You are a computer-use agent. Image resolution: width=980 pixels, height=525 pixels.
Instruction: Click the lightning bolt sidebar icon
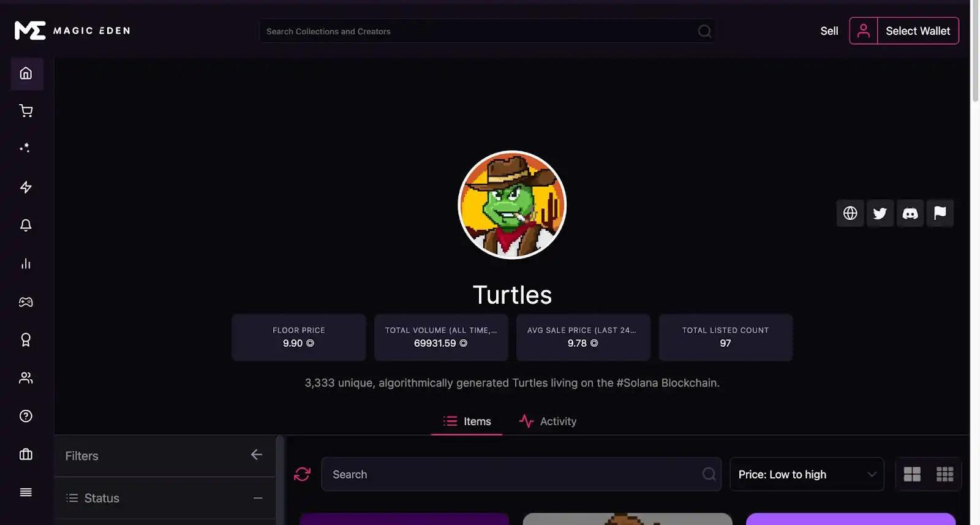pyautogui.click(x=26, y=187)
